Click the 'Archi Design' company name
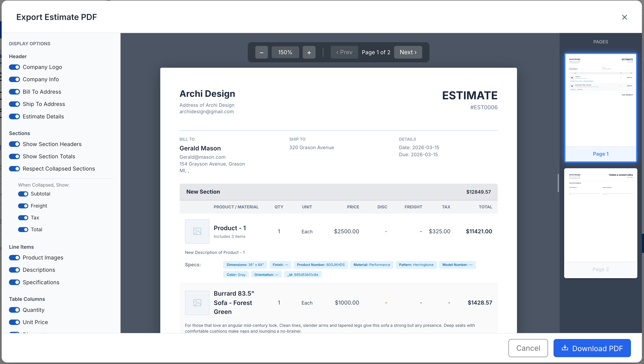The image size is (644, 364). coord(207,94)
